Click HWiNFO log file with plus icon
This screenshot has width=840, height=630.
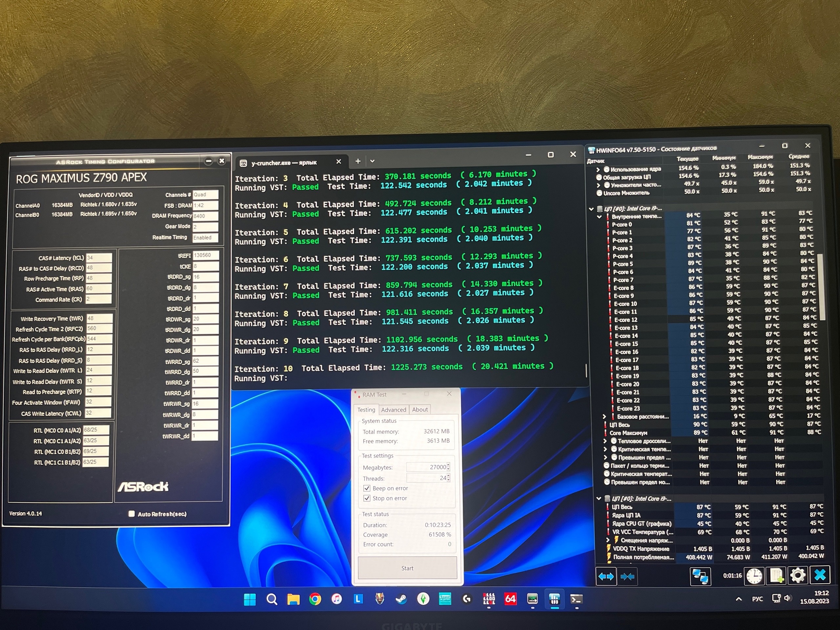point(776,575)
